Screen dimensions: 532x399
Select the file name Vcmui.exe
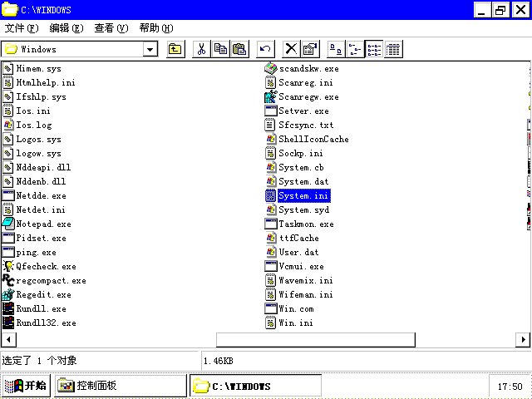click(301, 266)
